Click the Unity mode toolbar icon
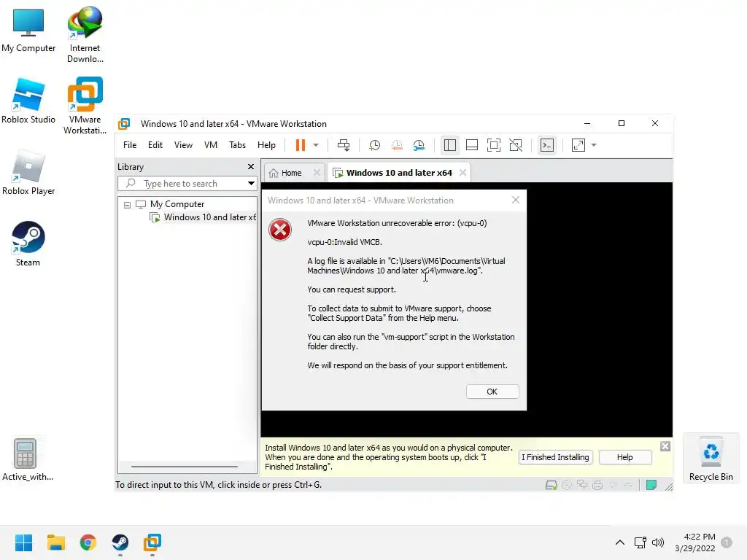The image size is (747, 560). click(516, 145)
